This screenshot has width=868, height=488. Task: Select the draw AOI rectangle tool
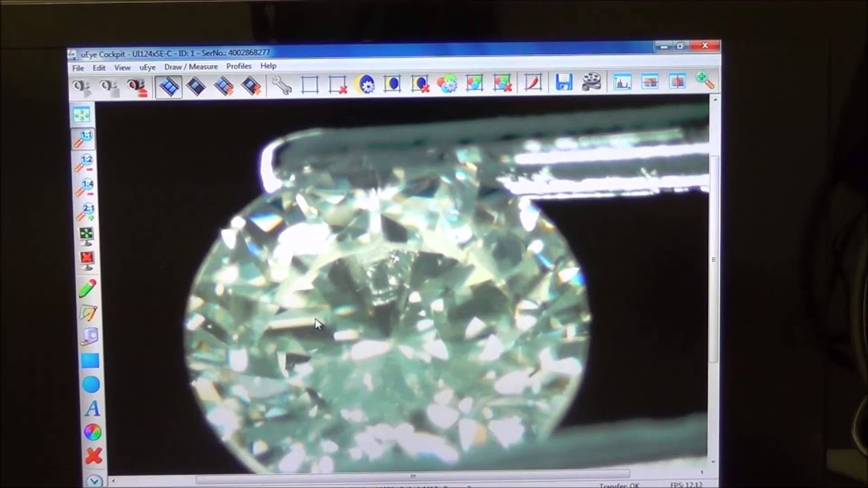[310, 85]
